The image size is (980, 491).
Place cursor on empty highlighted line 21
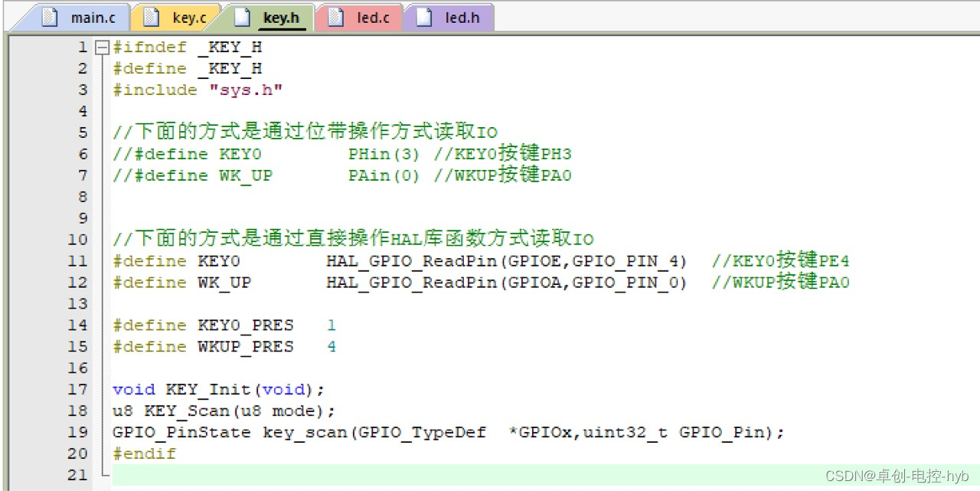click(544, 475)
